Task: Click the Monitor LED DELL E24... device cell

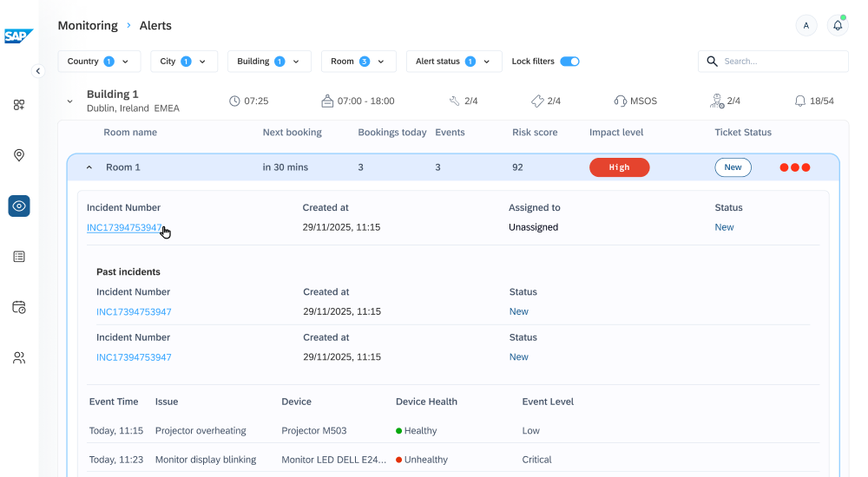Action: tap(334, 460)
